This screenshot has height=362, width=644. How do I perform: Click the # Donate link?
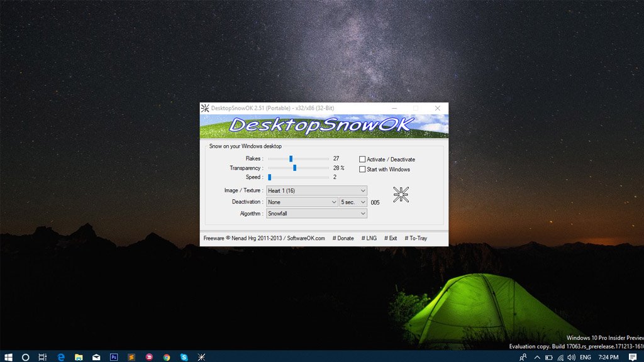pos(343,238)
